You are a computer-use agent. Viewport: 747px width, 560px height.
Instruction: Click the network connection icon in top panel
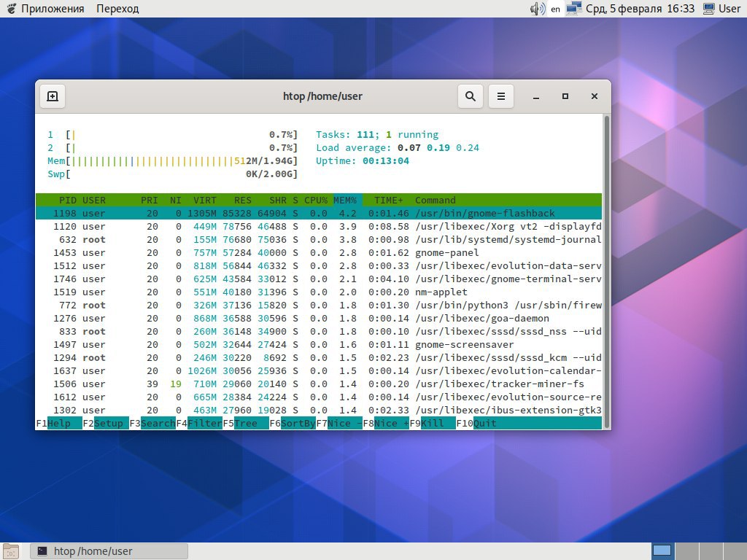pyautogui.click(x=573, y=9)
